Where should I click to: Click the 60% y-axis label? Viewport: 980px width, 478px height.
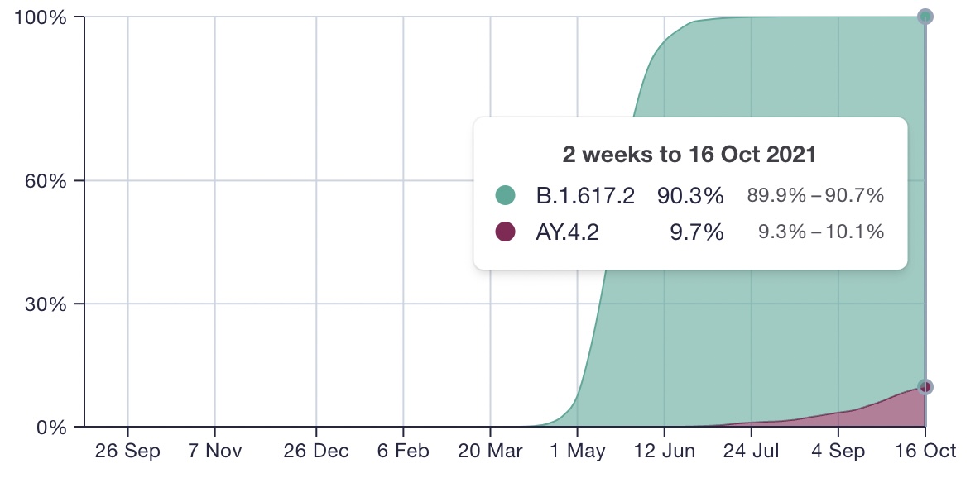45,181
